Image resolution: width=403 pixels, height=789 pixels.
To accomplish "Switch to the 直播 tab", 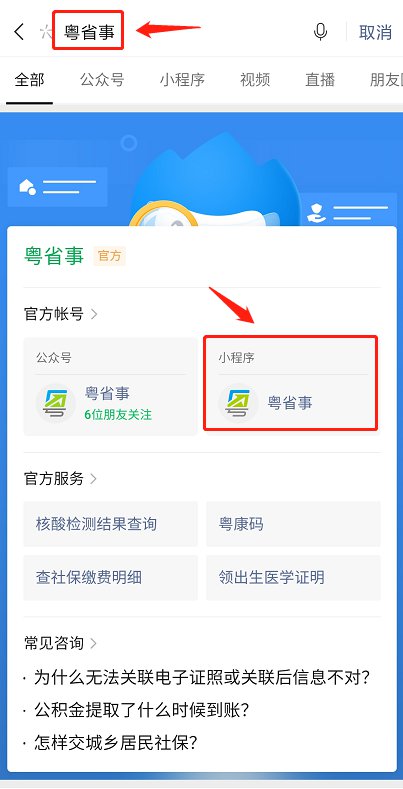I will [x=320, y=80].
